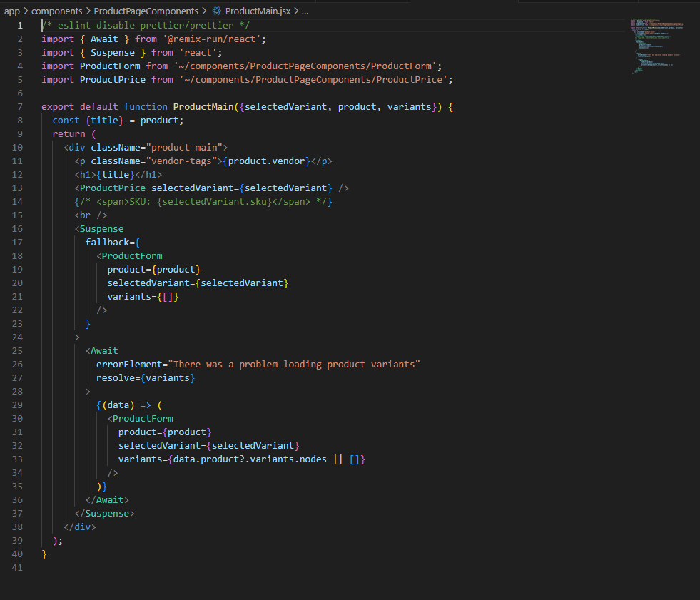
Task: Click 'const {title} = product;' statement
Action: [118, 120]
